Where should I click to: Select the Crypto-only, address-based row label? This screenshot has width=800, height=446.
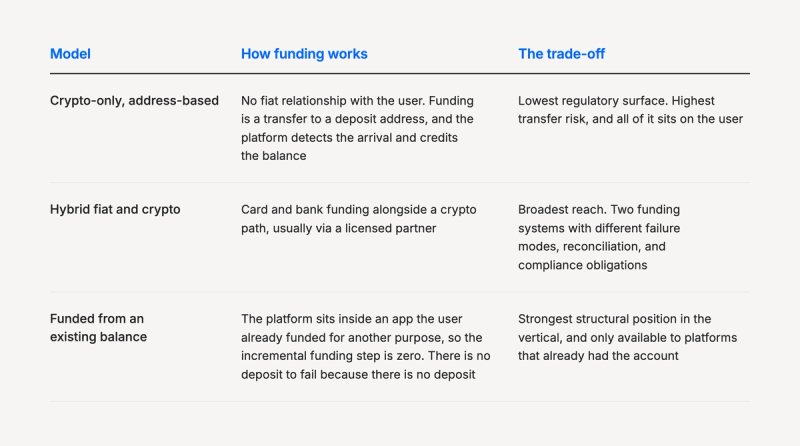[134, 101]
